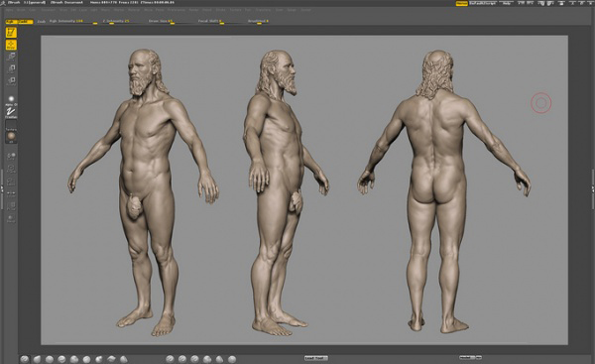Viewport: 595px width, 364px height.
Task: Select the Edit mode button
Action: pos(11,33)
